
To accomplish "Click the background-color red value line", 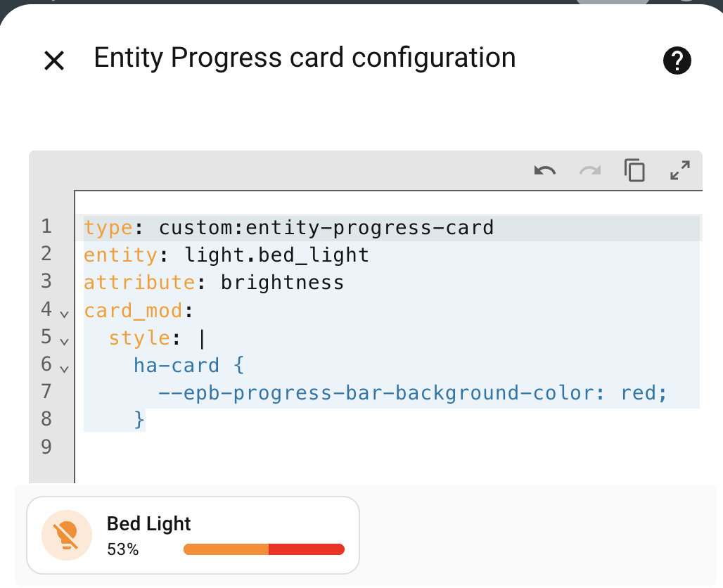I will (x=411, y=392).
